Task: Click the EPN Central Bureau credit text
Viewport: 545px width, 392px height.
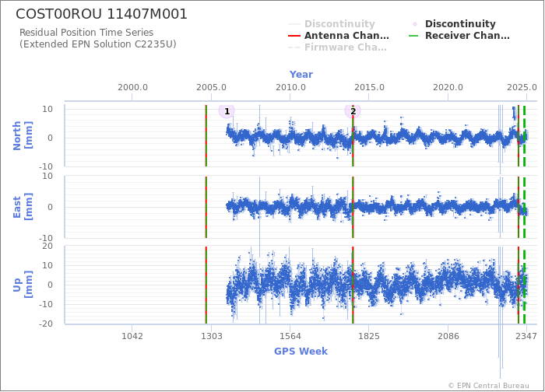Action: pyautogui.click(x=489, y=386)
